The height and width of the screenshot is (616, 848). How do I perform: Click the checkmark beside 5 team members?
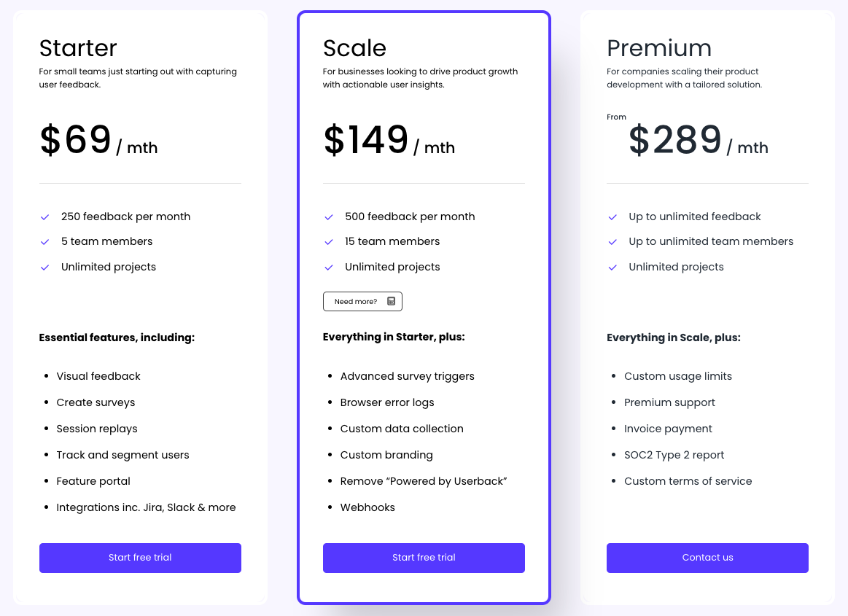(x=44, y=241)
